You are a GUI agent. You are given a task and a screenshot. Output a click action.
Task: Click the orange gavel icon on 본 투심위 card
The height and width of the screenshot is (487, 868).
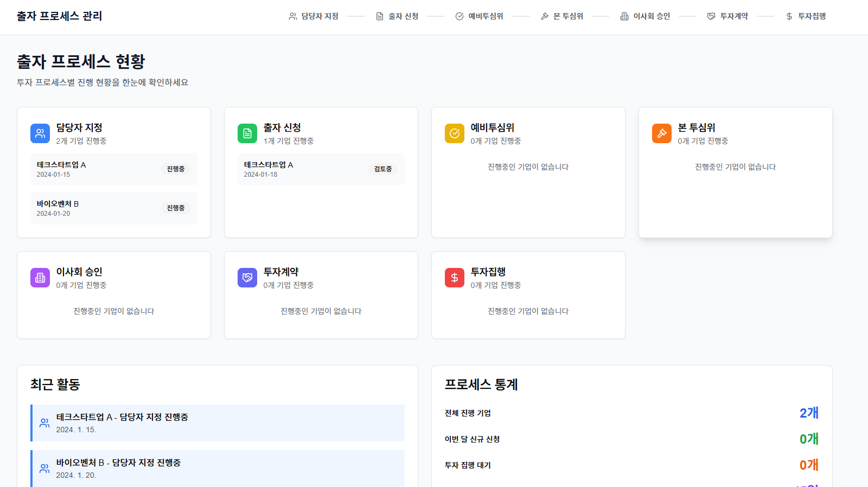click(x=662, y=133)
